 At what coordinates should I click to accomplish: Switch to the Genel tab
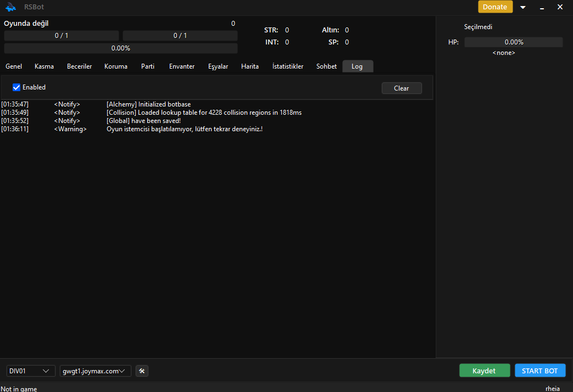(x=13, y=66)
